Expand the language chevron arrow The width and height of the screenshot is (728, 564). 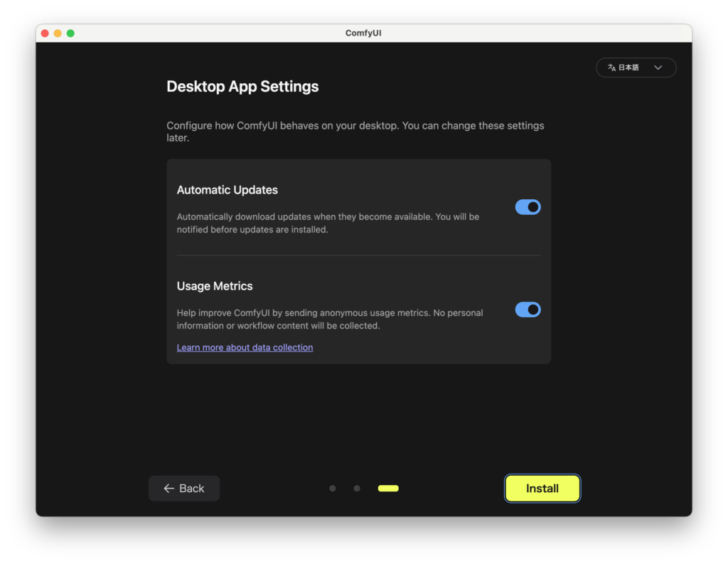tap(658, 68)
